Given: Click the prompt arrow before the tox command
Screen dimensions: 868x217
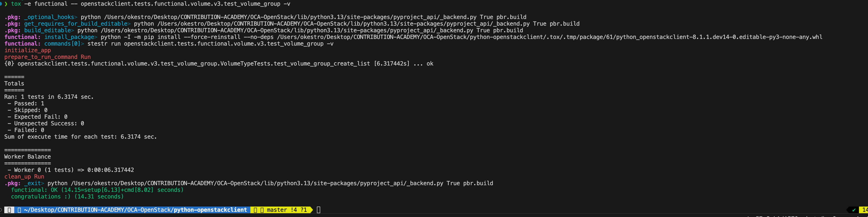Looking at the screenshot, I should click(6, 4).
